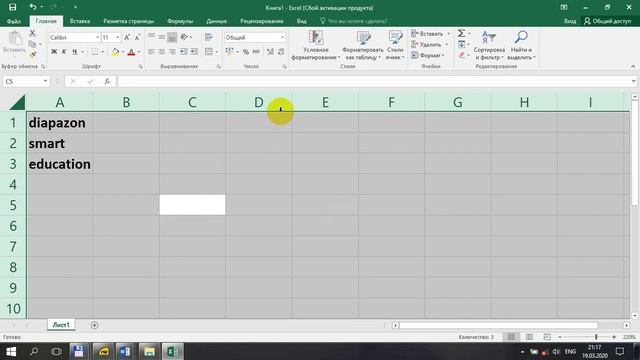Open fill color dropdown arrow

122,52
